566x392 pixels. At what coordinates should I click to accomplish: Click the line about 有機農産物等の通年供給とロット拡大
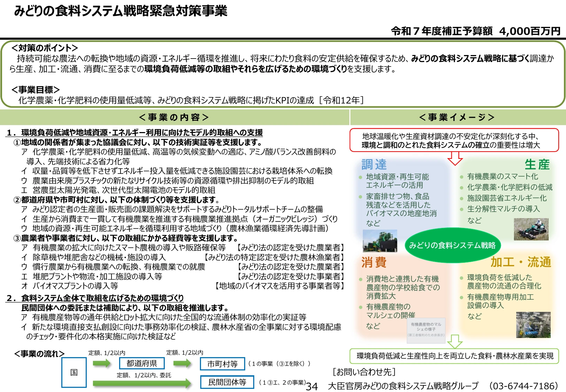[164, 317]
